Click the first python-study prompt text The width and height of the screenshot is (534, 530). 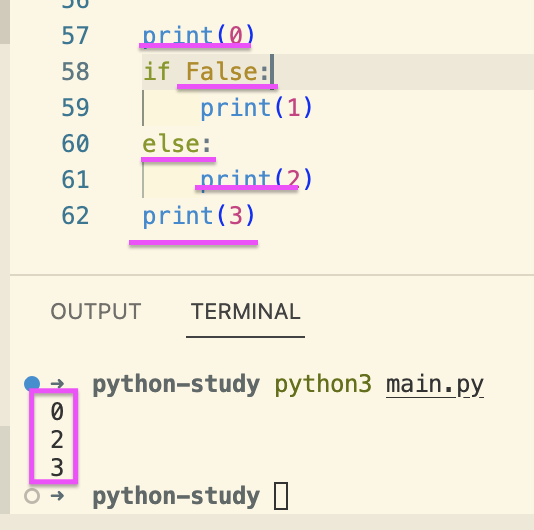tap(176, 385)
